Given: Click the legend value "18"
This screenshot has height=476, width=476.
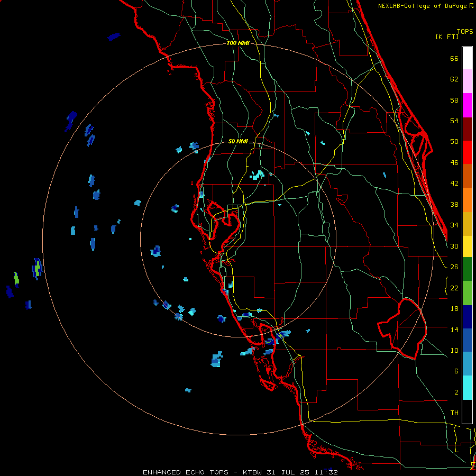Looking at the screenshot, I should click(454, 309).
